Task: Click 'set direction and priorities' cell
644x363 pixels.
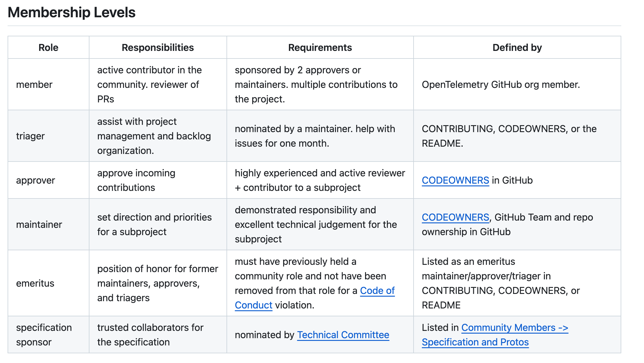Action: tap(158, 225)
